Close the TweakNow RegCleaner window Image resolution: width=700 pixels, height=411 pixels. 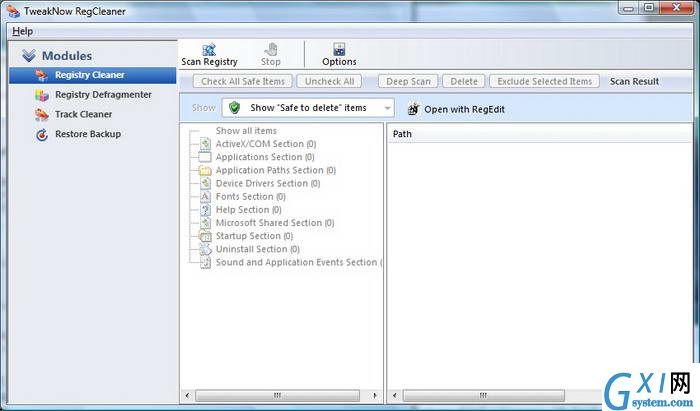pos(677,8)
